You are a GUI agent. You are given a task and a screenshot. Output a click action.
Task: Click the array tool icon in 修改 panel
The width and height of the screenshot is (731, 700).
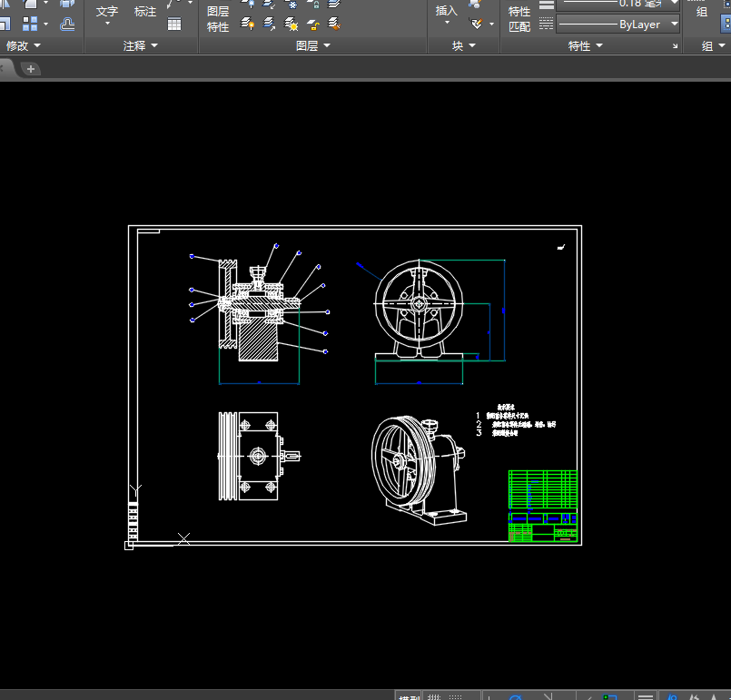30,24
